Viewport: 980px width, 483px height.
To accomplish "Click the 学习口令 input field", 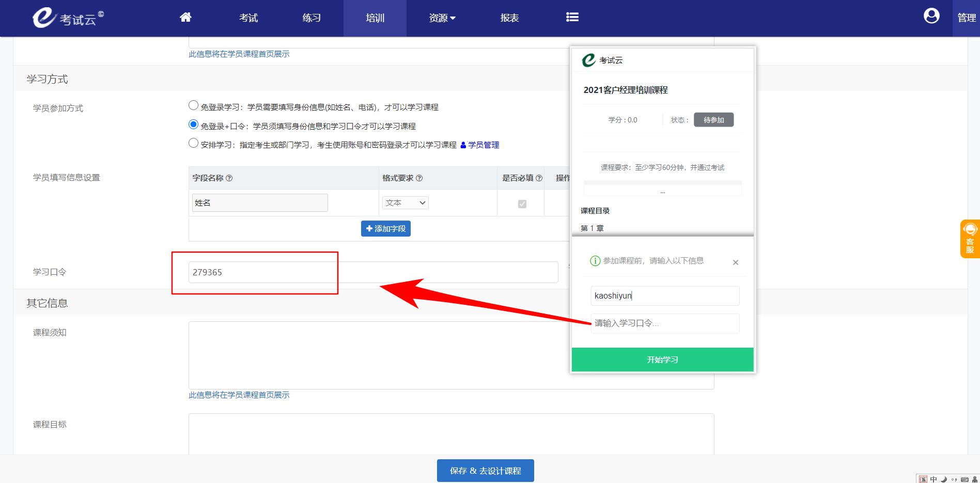I will coord(372,272).
